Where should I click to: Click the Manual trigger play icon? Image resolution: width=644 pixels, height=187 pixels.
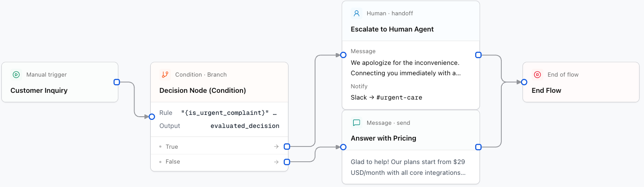click(x=16, y=75)
